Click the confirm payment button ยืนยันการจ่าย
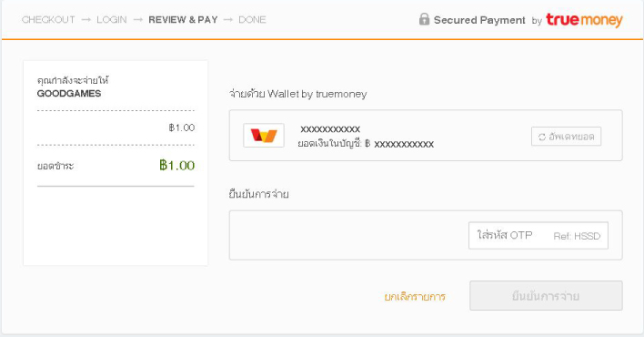 coord(546,295)
